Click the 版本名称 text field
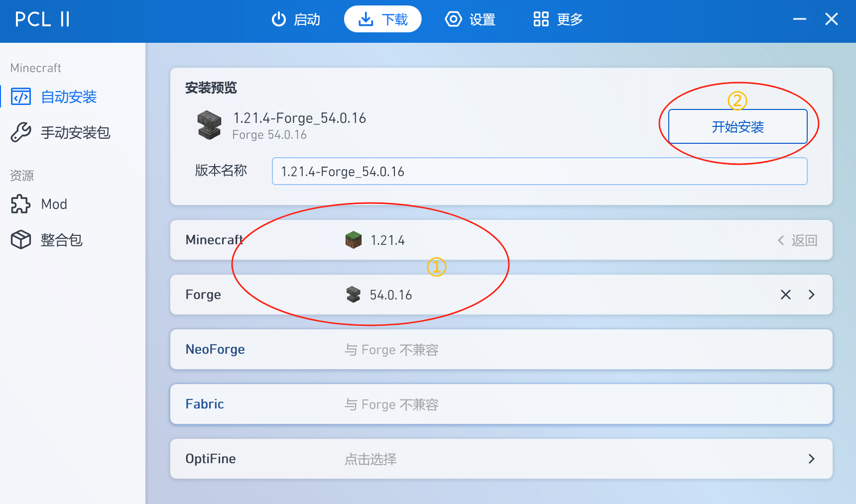Screen dimensions: 856x504 click(539, 171)
